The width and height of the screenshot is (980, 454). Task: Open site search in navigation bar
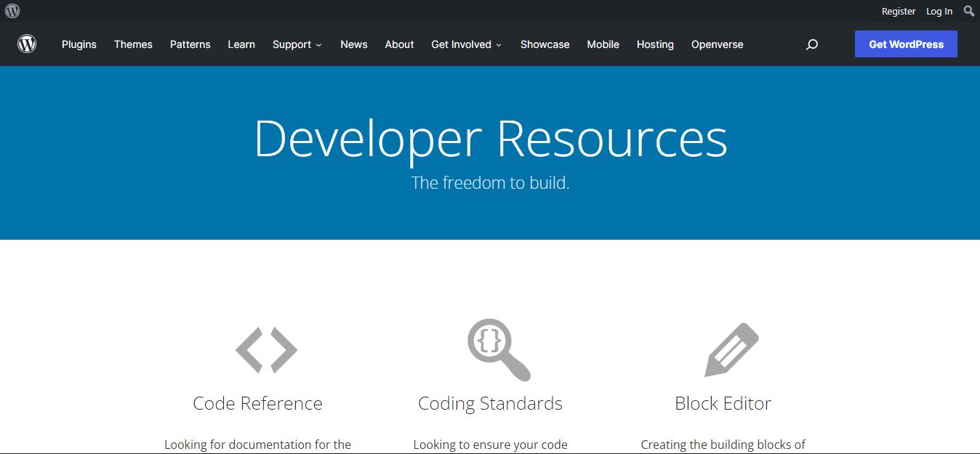click(812, 44)
